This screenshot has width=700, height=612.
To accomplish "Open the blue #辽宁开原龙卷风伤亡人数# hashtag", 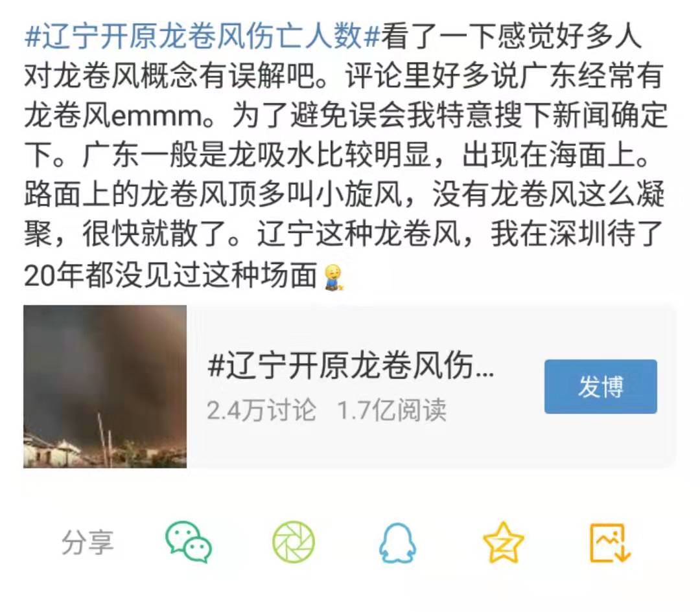I will coord(202,36).
